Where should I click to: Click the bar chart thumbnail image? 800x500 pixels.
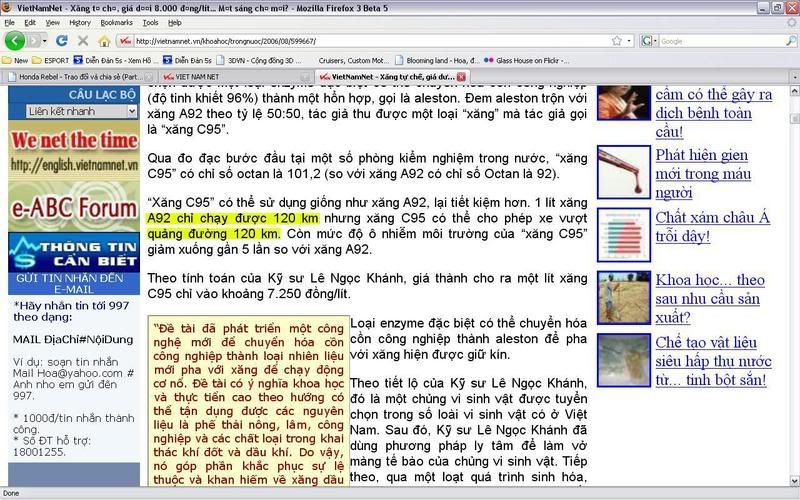tap(624, 235)
